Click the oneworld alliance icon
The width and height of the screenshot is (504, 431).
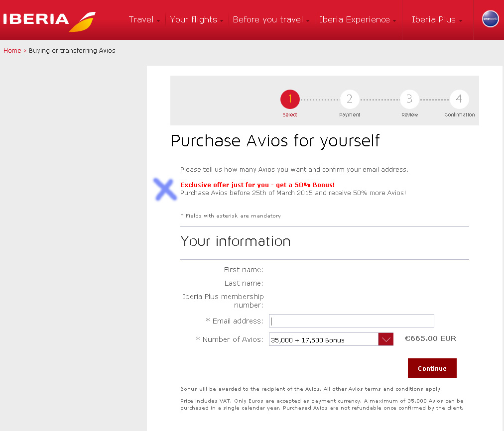tap(490, 19)
